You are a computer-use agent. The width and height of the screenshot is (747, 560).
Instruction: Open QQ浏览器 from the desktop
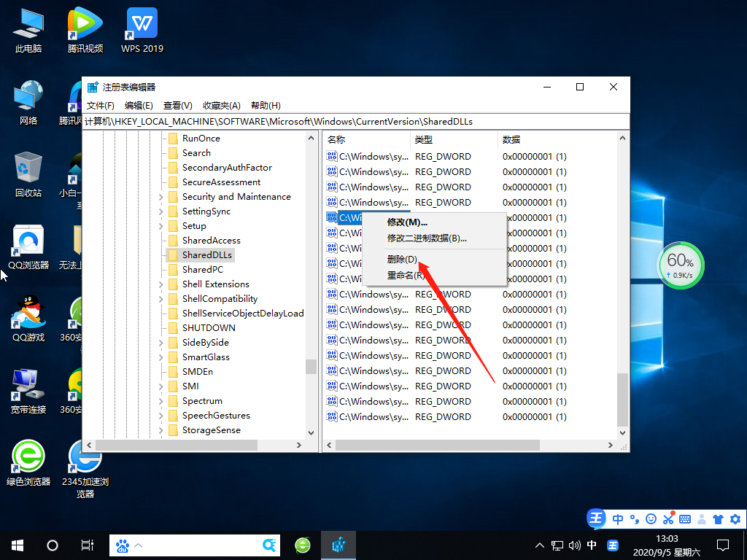[28, 241]
